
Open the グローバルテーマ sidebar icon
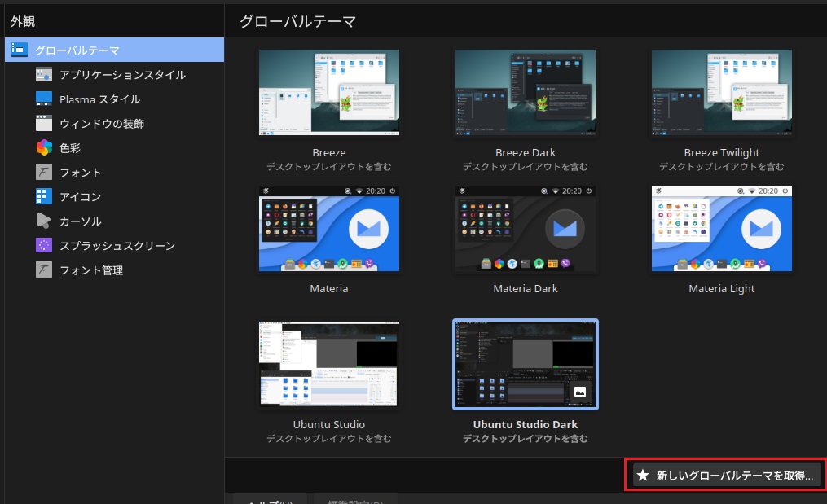click(x=20, y=50)
